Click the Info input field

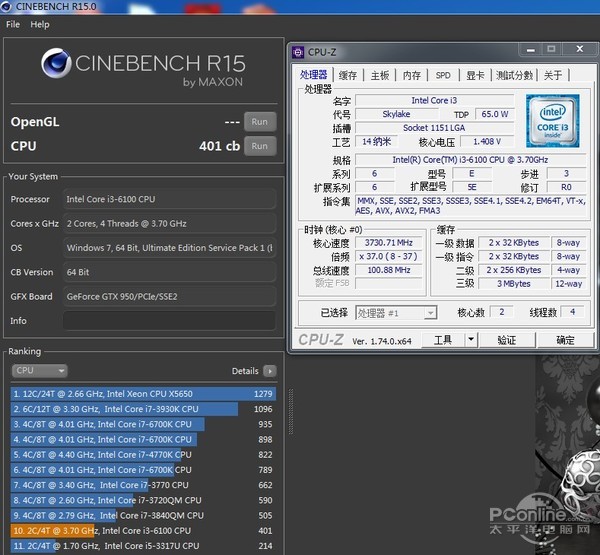169,321
